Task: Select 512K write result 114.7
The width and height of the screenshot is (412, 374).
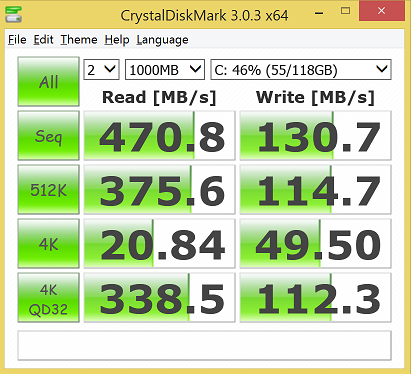Action: point(315,190)
